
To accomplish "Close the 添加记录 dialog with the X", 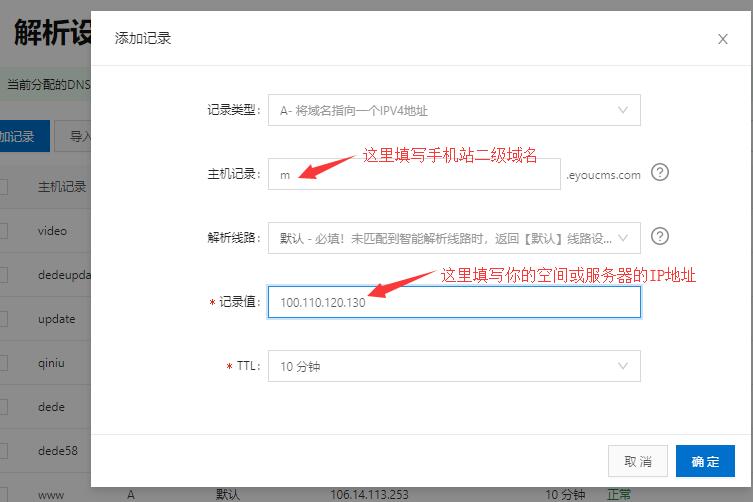I will point(723,39).
